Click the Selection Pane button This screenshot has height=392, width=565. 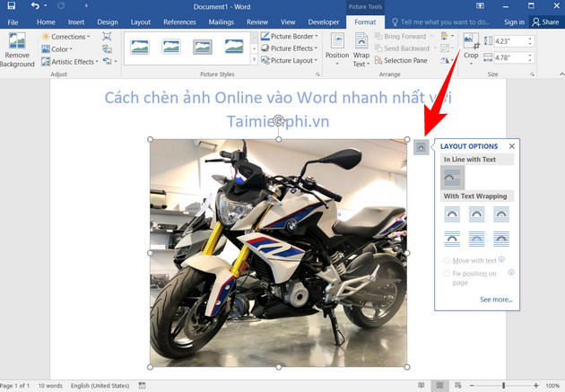pos(401,60)
